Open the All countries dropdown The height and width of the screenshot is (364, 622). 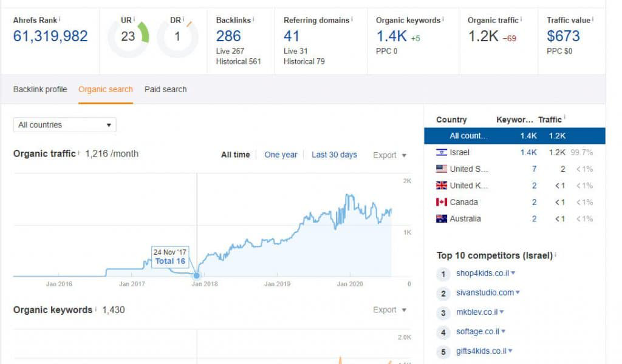point(64,125)
